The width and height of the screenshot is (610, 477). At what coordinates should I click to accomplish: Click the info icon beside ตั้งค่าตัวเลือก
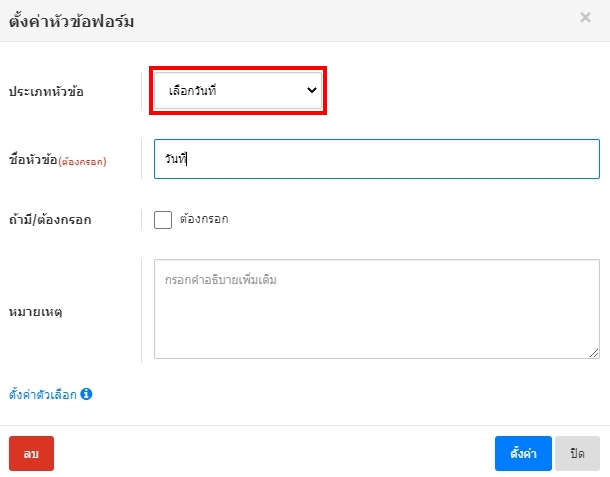pyautogui.click(x=86, y=394)
